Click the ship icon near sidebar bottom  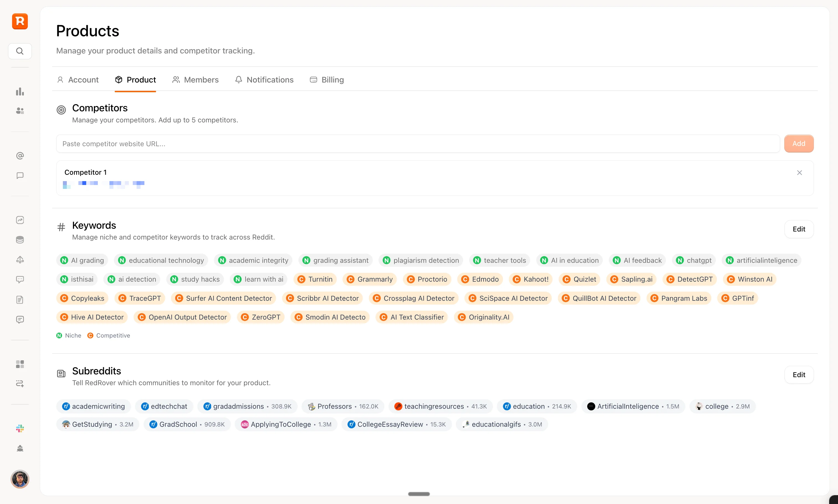tap(20, 448)
